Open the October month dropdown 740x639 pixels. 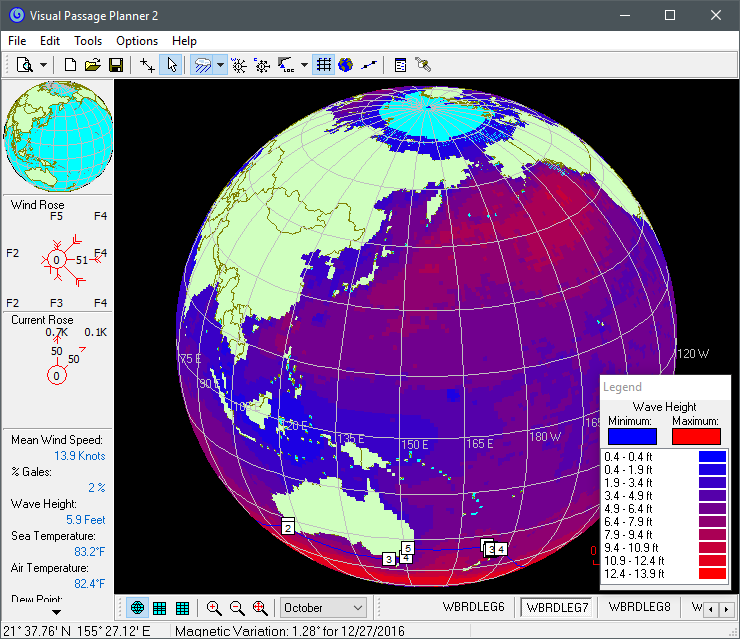pos(324,608)
